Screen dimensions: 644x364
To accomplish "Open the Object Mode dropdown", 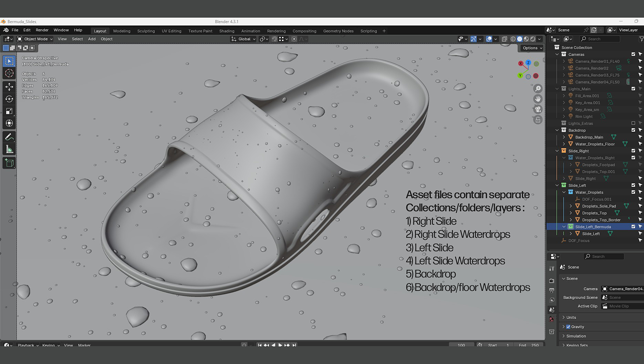I will [x=34, y=39].
